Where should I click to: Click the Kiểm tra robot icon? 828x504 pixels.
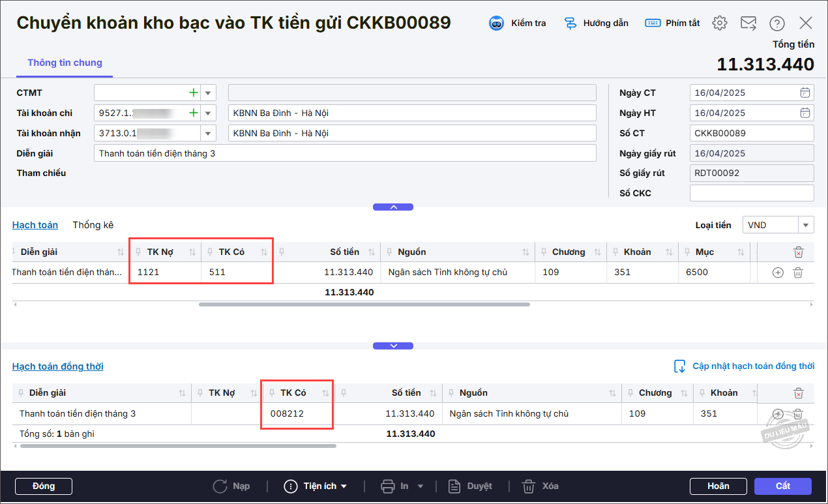pyautogui.click(x=497, y=23)
